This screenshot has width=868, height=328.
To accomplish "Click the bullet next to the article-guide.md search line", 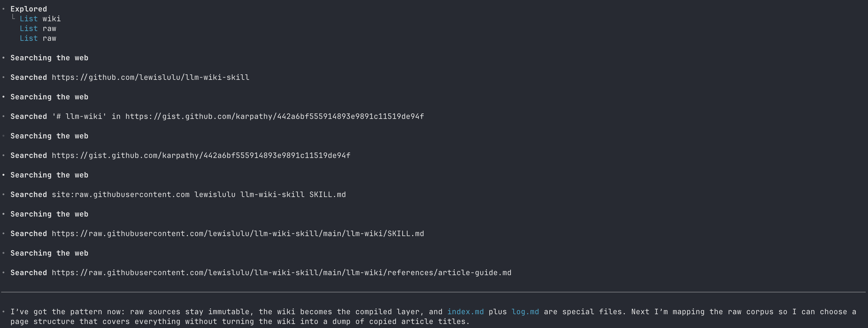I will click(x=3, y=273).
